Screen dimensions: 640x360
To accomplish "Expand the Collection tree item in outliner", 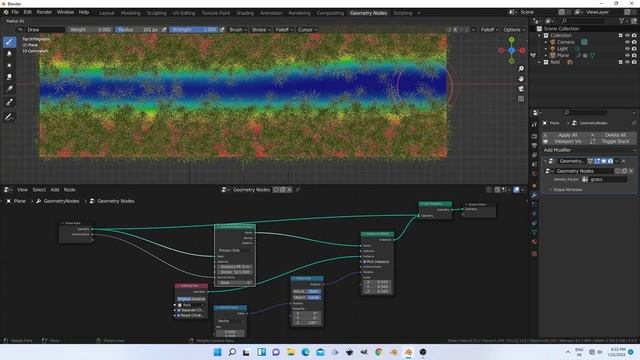I will pos(540,36).
